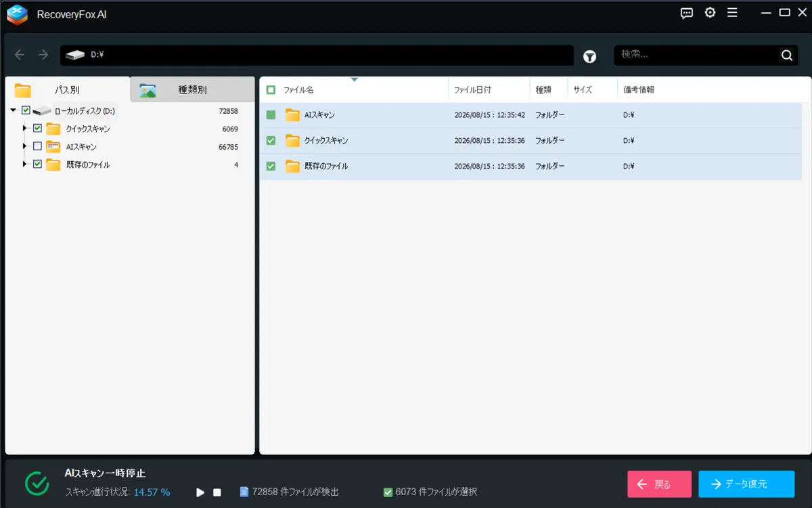Open the filter funnel icon

[590, 57]
